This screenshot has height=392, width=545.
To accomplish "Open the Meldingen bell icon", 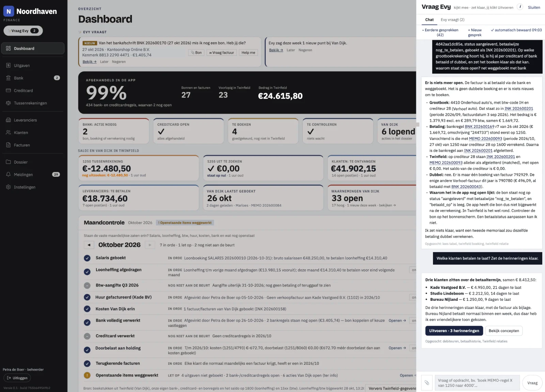I will click(9, 175).
